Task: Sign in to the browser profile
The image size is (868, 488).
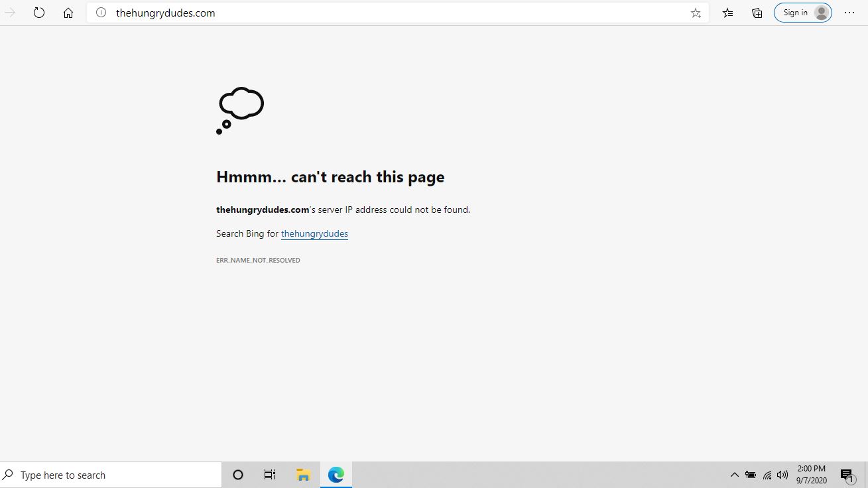Action: [x=802, y=13]
